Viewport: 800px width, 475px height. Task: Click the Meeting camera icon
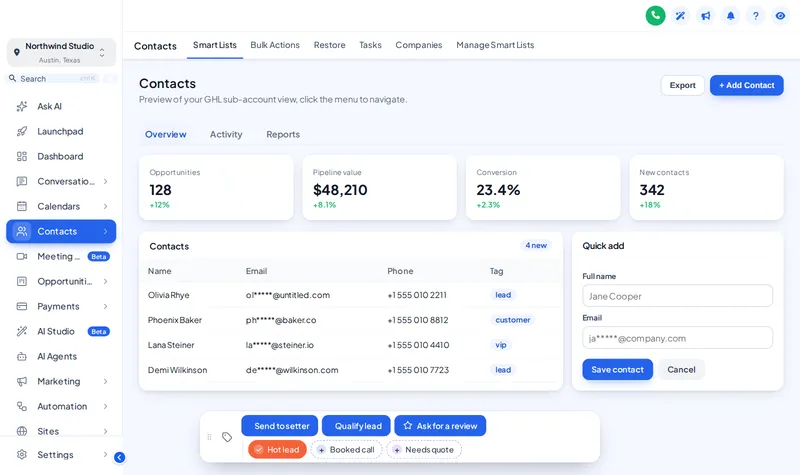[x=21, y=256]
